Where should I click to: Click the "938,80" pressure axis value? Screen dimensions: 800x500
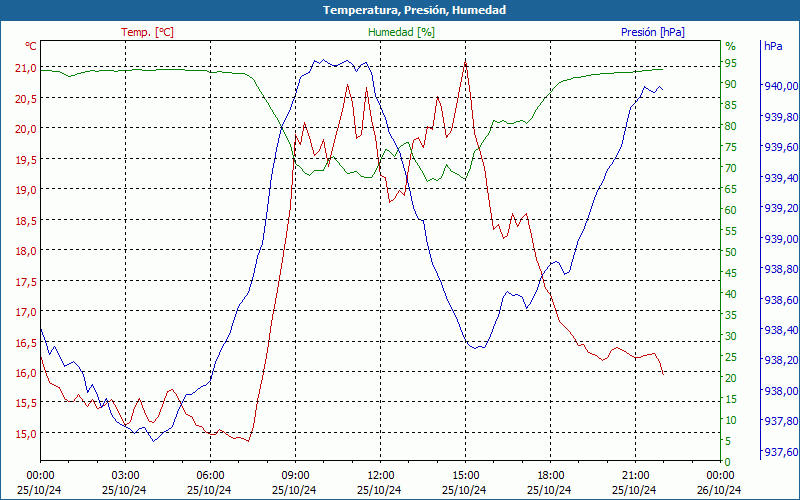781,269
